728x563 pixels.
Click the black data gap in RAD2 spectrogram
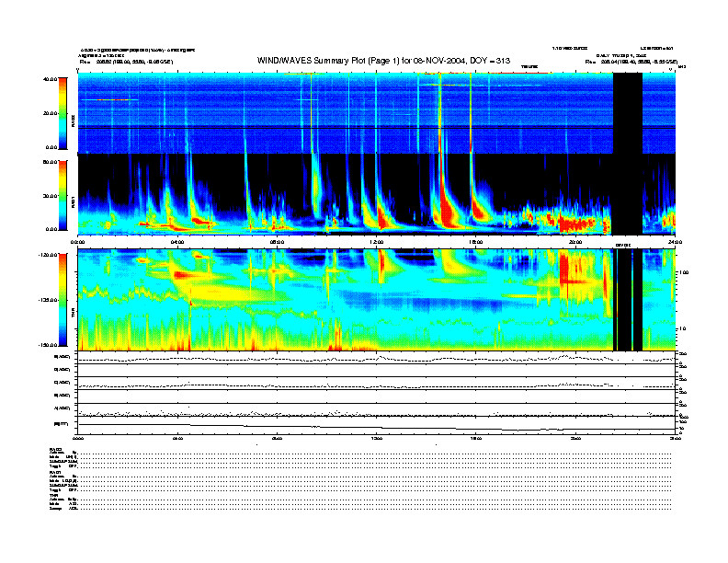tap(628, 112)
